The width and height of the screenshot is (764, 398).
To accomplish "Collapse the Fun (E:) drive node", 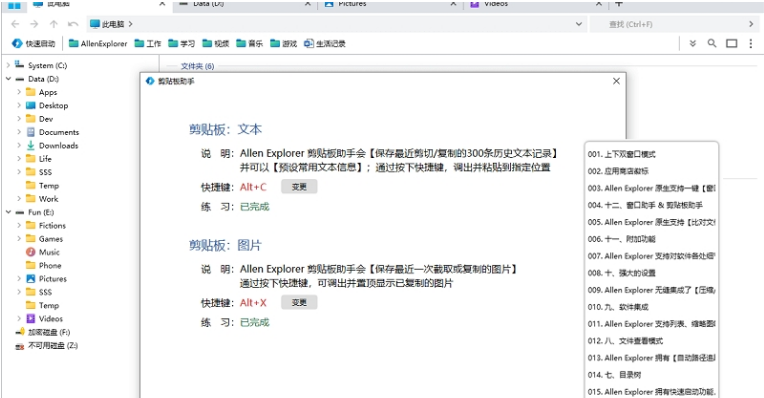I will tap(8, 212).
